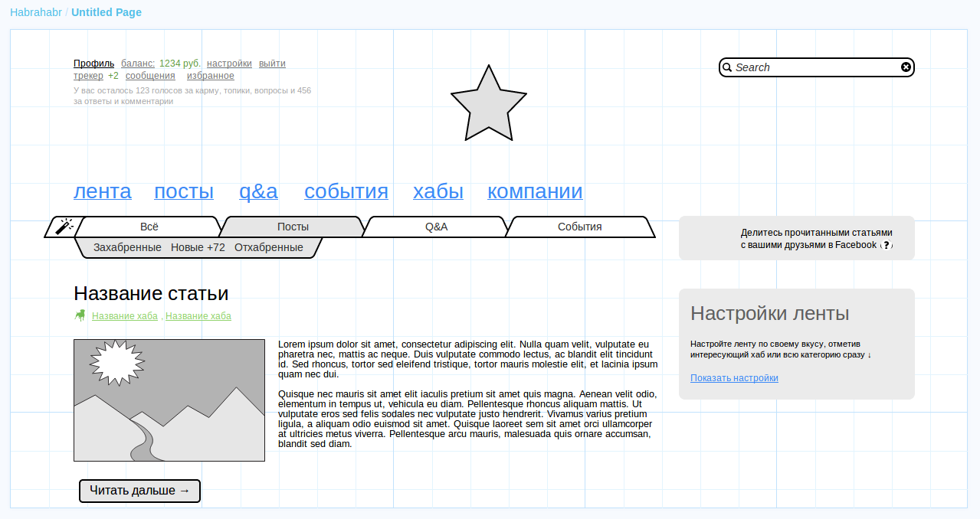
Task: Click the star logo at the top
Action: (488, 103)
